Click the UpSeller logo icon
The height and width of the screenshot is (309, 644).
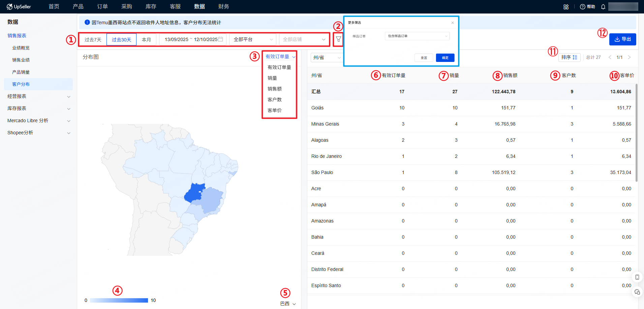click(9, 7)
